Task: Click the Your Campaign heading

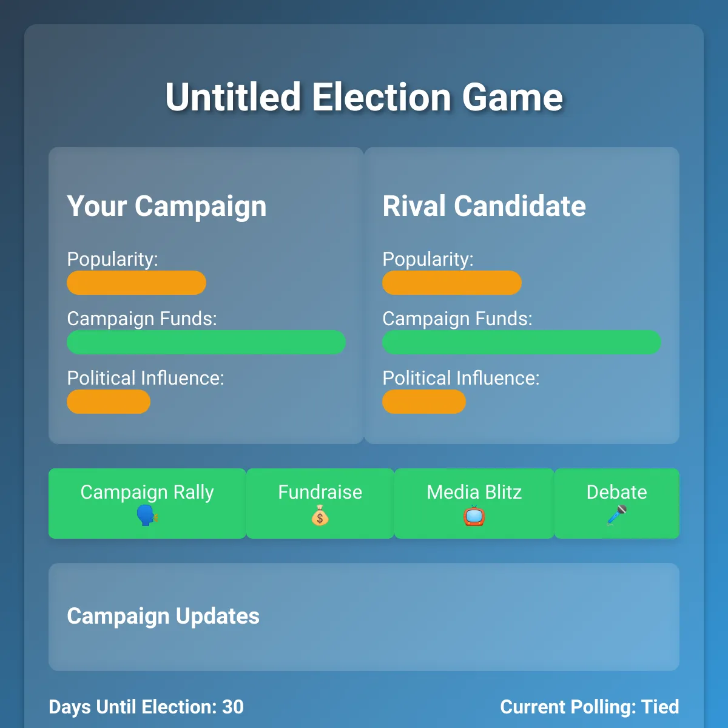Action: point(167,206)
